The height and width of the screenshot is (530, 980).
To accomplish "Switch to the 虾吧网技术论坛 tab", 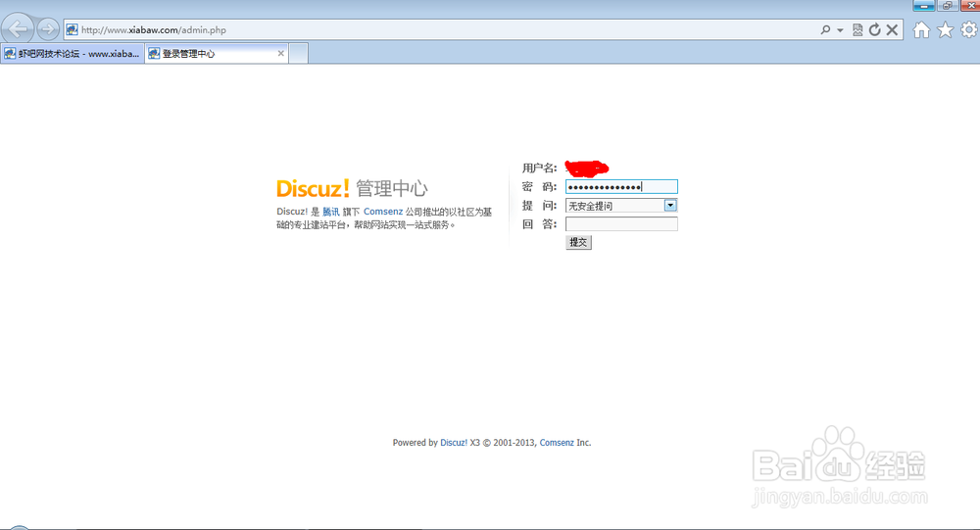I will coord(73,54).
